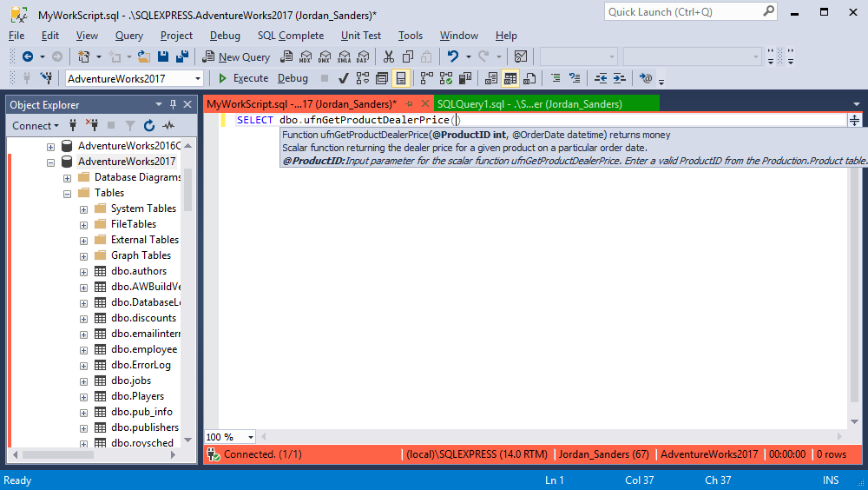The width and height of the screenshot is (868, 490).
Task: Select the dbo.Players table
Action: coord(137,396)
